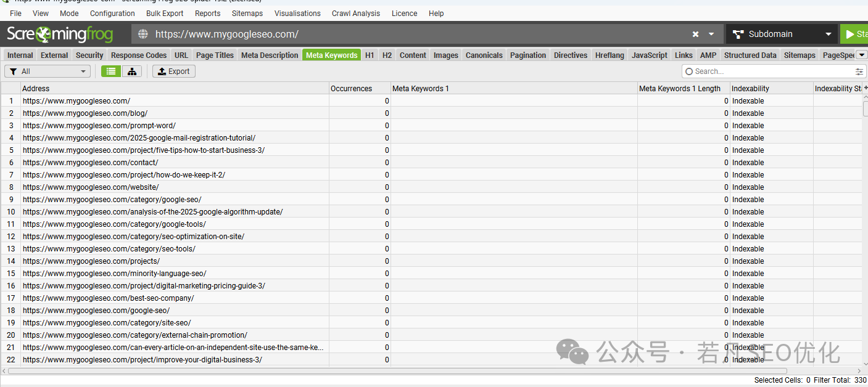Select the Meta Keywords tab
Viewport: 868px width, 387px height.
(x=332, y=55)
